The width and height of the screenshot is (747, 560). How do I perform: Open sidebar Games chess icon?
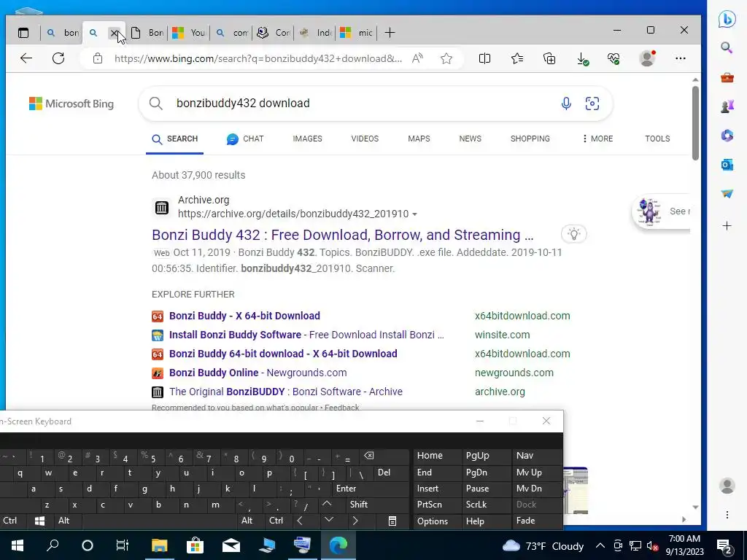[727, 106]
